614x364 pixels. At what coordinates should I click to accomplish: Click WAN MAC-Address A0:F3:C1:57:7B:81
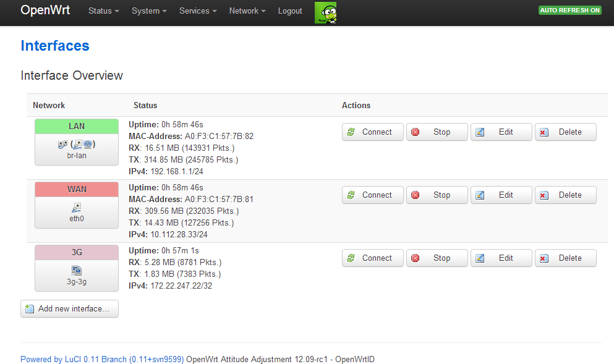tap(191, 199)
